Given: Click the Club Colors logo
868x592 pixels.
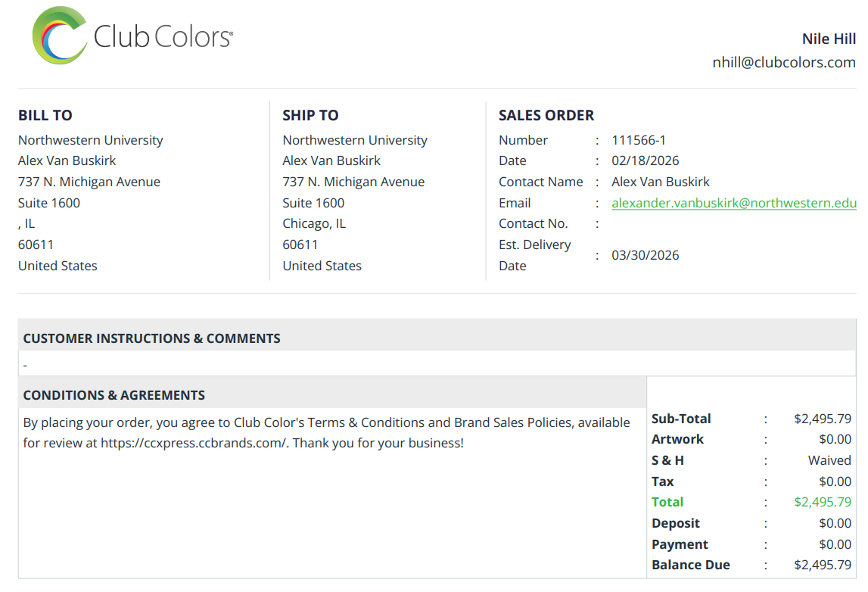Looking at the screenshot, I should [x=133, y=36].
